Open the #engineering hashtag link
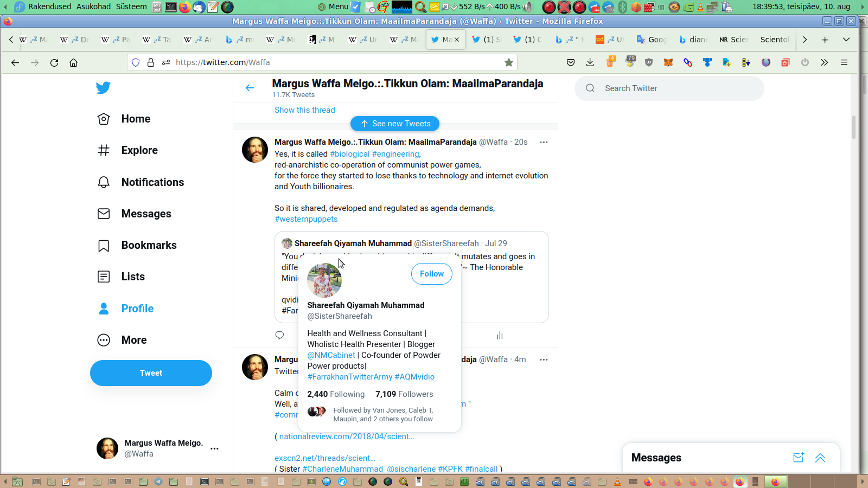The width and height of the screenshot is (868, 488). (395, 154)
